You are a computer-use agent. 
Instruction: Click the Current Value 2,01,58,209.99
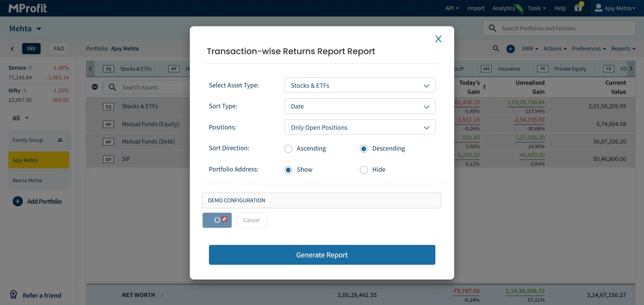tap(607, 106)
